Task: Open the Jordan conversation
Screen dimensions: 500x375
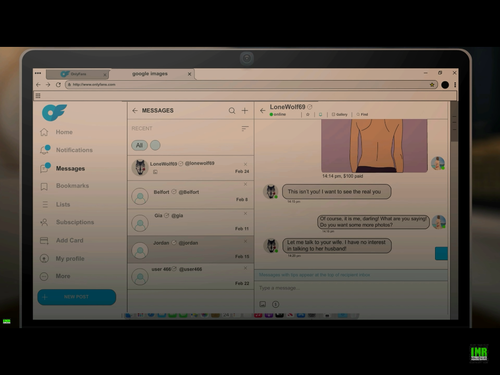Action: pyautogui.click(x=191, y=249)
